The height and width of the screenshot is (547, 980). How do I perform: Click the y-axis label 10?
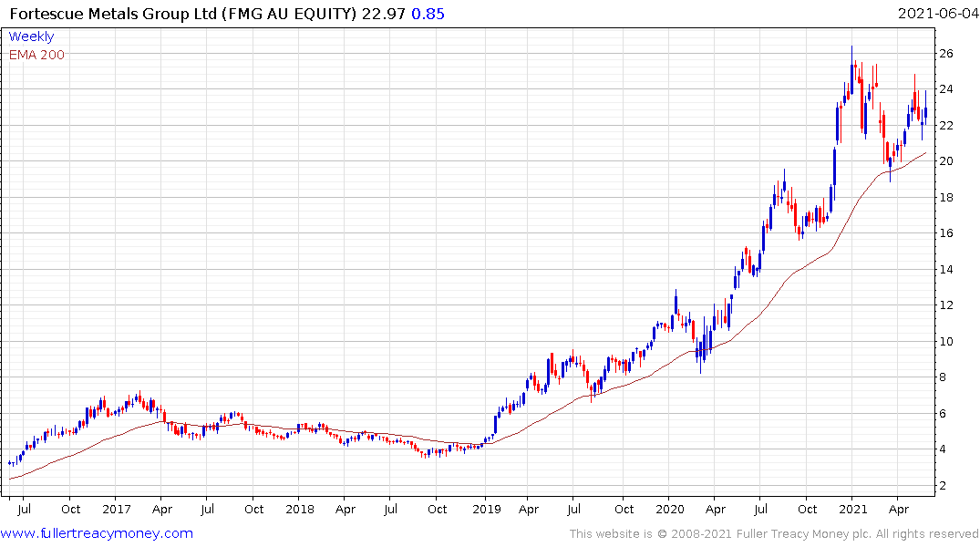coord(946,341)
